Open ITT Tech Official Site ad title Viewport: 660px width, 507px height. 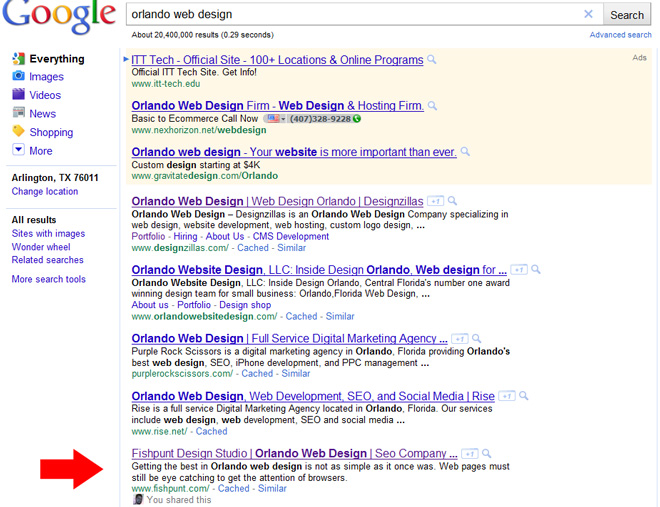point(277,60)
